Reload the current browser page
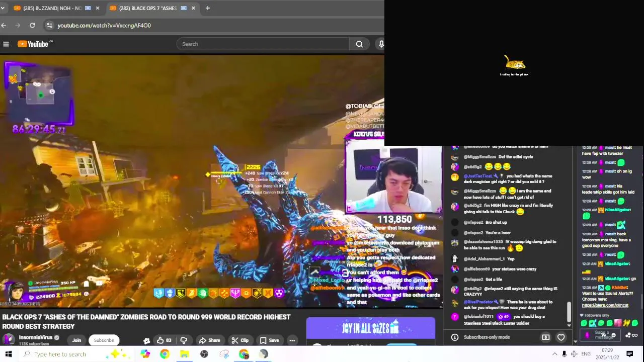The width and height of the screenshot is (644, 362). coord(32,25)
